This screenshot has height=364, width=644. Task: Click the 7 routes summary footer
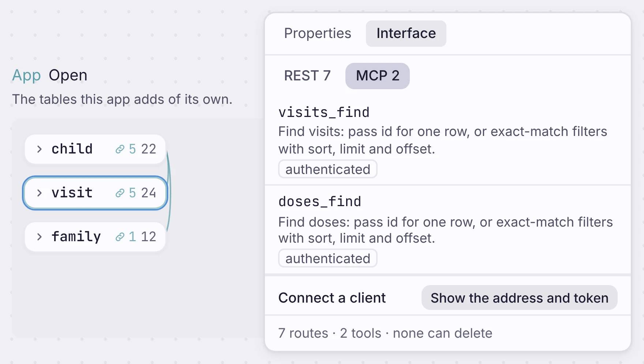click(385, 333)
